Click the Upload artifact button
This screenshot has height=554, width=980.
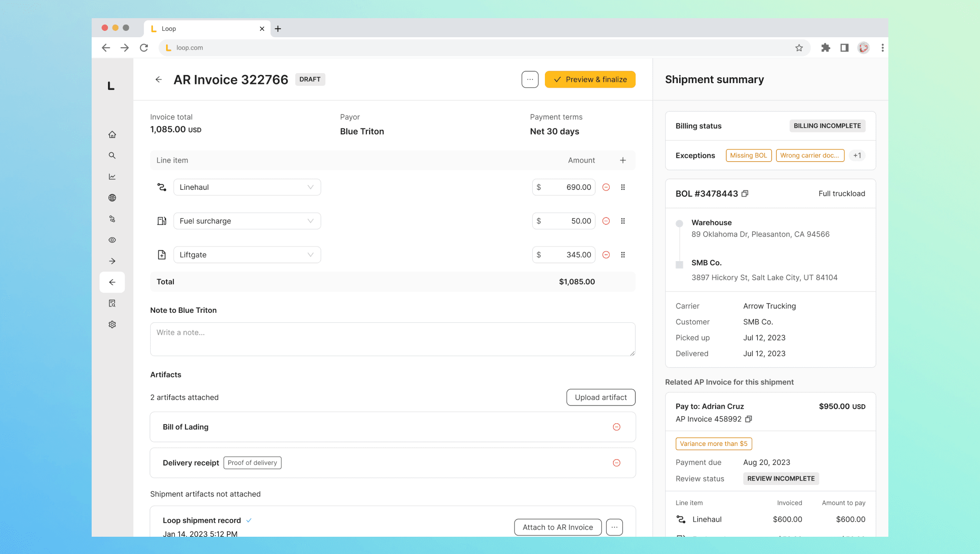(600, 397)
